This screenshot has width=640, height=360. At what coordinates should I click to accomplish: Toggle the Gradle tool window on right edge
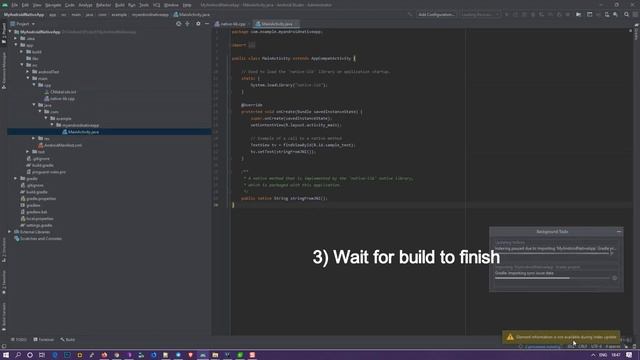pyautogui.click(x=636, y=32)
